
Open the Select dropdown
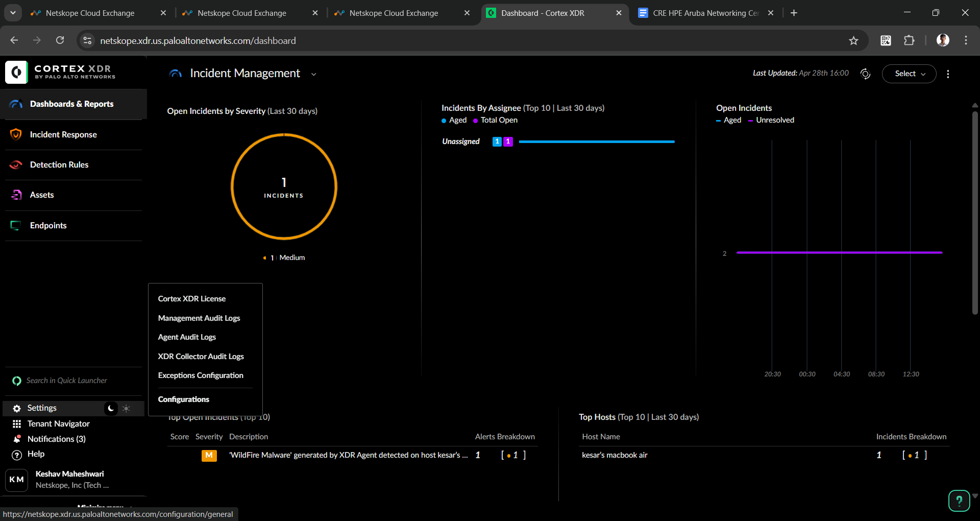(909, 74)
